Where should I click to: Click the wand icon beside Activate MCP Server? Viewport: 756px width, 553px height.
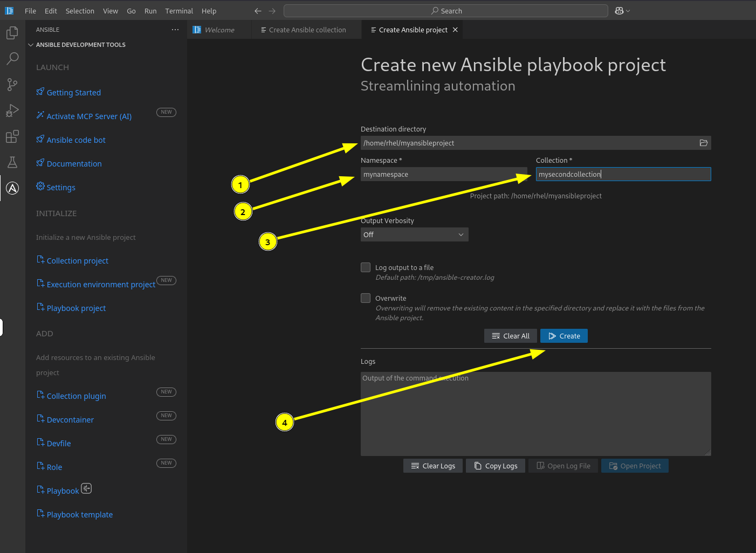[40, 115]
